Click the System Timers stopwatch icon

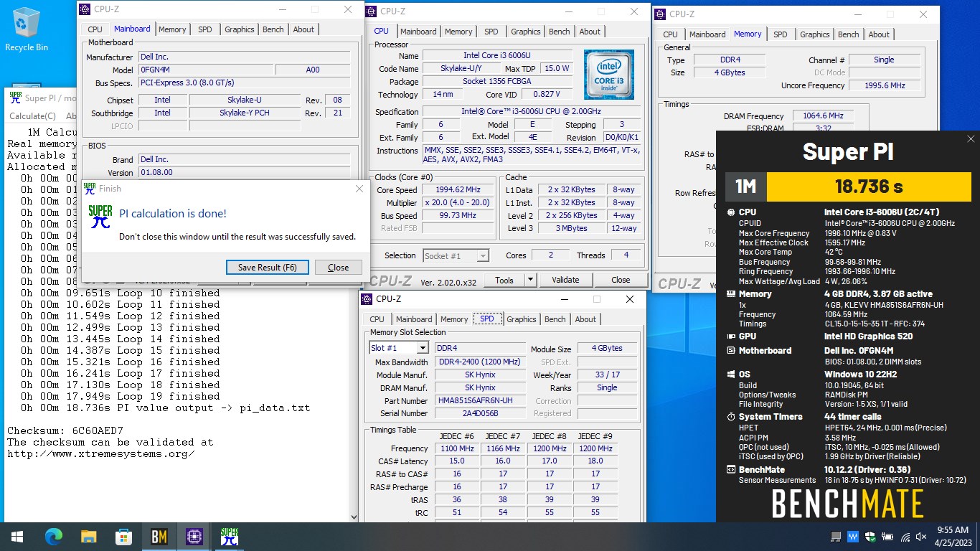tap(731, 417)
